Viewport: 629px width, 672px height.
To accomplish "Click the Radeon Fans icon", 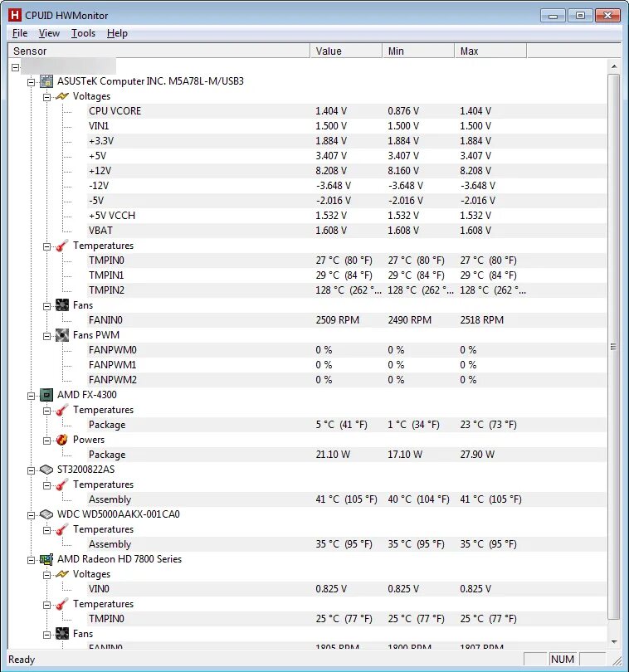I will click(62, 634).
